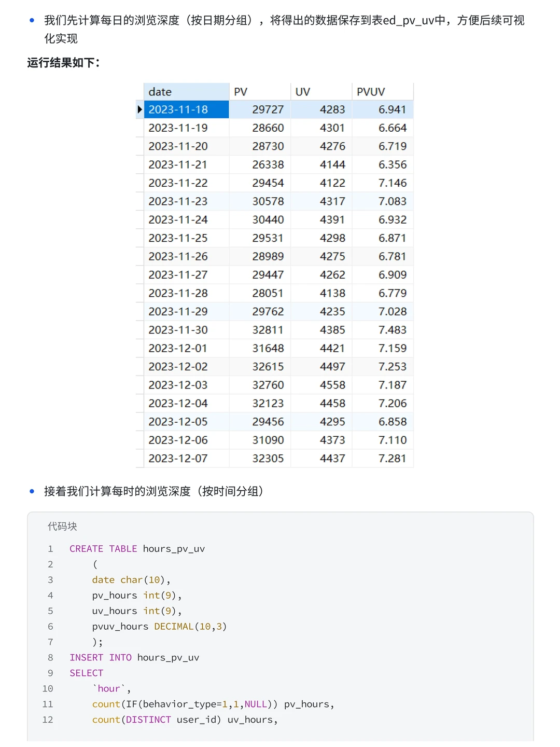Click PV value 32760

coord(268,385)
